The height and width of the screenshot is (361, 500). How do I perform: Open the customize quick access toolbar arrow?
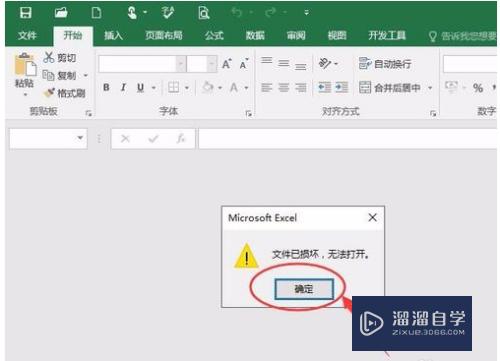[306, 13]
